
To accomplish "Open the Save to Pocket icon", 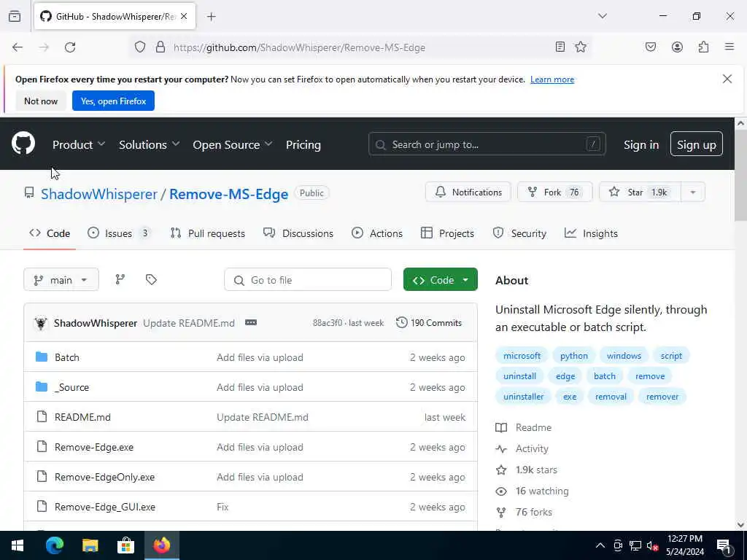I will pos(650,47).
